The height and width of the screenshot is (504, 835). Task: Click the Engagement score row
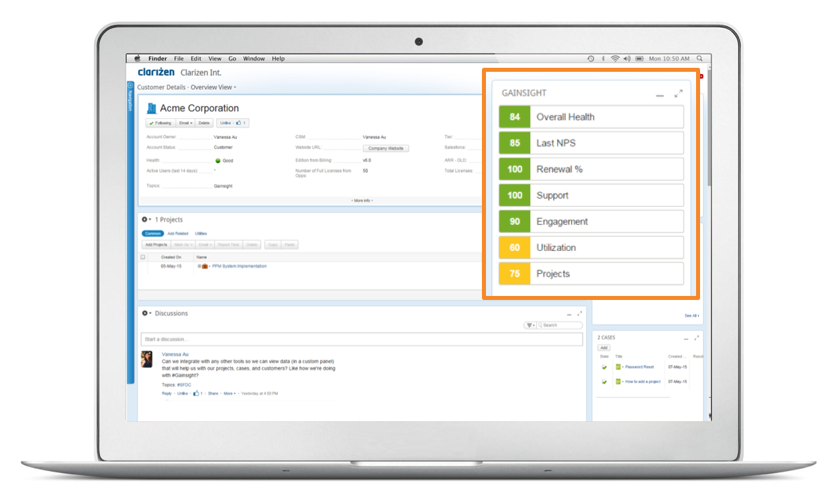pyautogui.click(x=591, y=221)
